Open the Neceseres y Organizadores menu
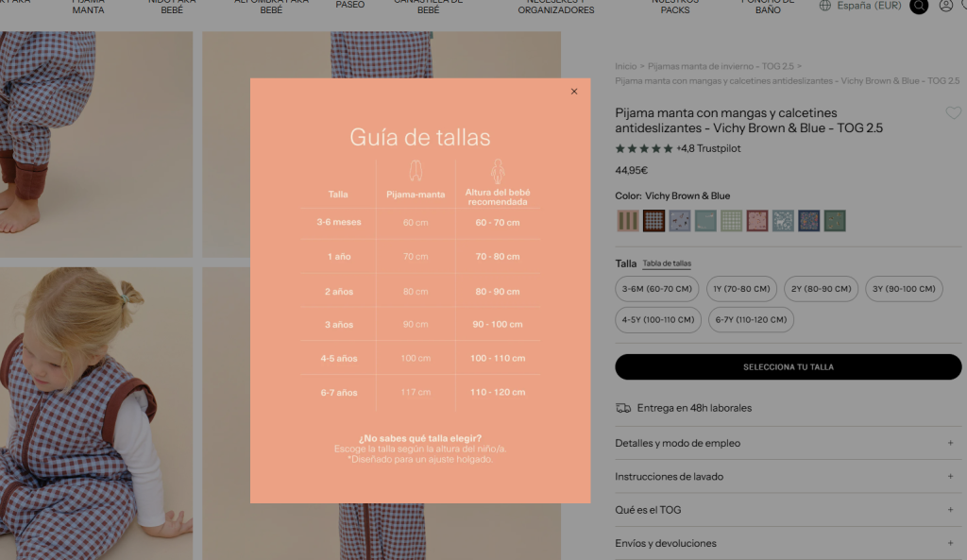 (556, 8)
